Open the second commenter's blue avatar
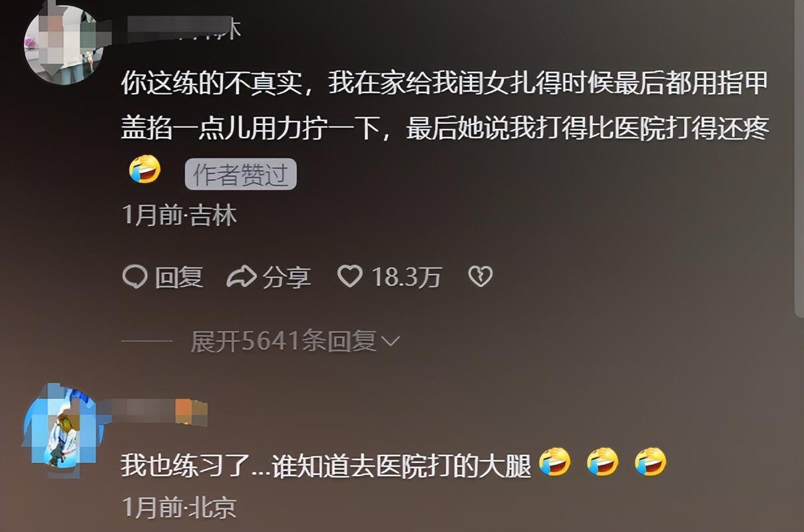804x532 pixels. [64, 424]
